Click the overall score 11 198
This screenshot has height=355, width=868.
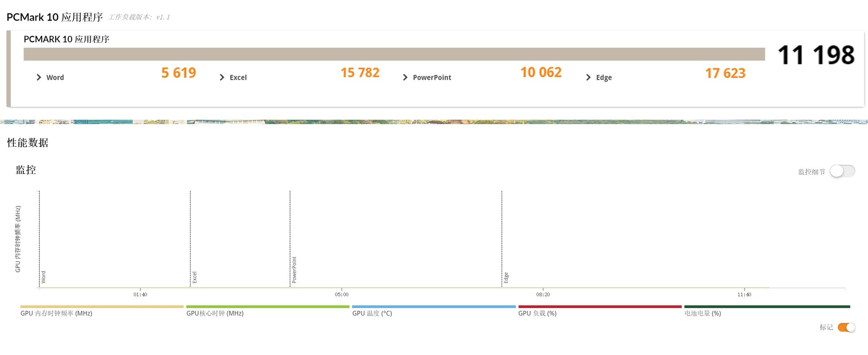coord(816,55)
